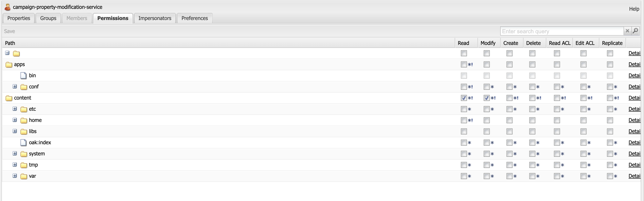Focus the search query field
Image resolution: width=644 pixels, height=201 pixels.
pyautogui.click(x=561, y=31)
